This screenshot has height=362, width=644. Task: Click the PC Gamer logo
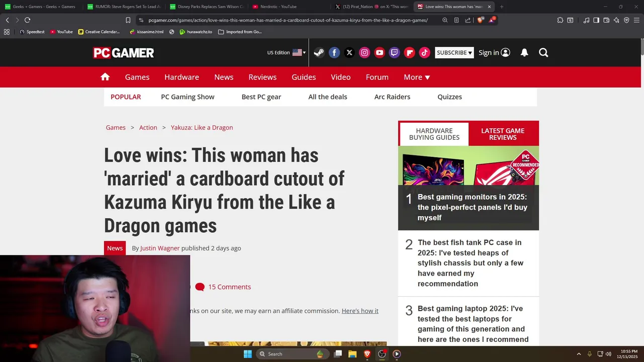(123, 53)
